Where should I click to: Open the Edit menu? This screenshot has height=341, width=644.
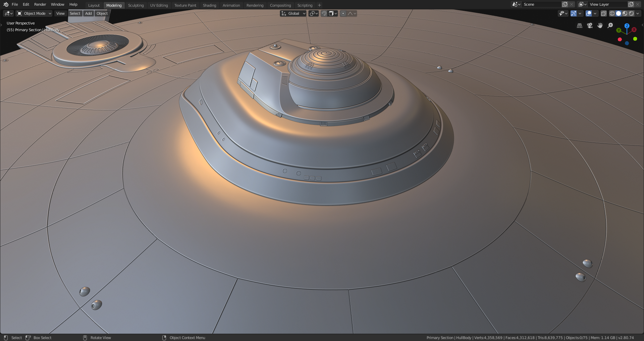coord(26,4)
